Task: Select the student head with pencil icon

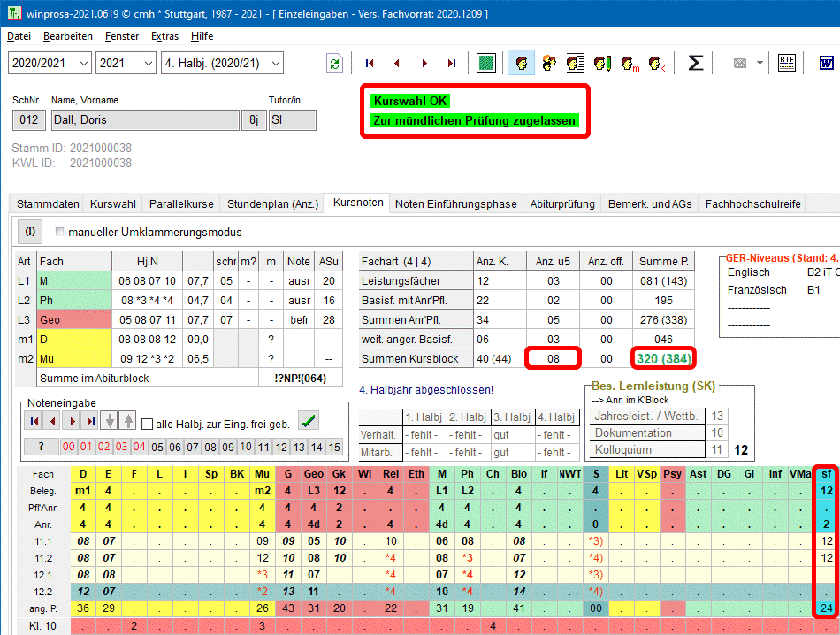Action: pos(603,64)
